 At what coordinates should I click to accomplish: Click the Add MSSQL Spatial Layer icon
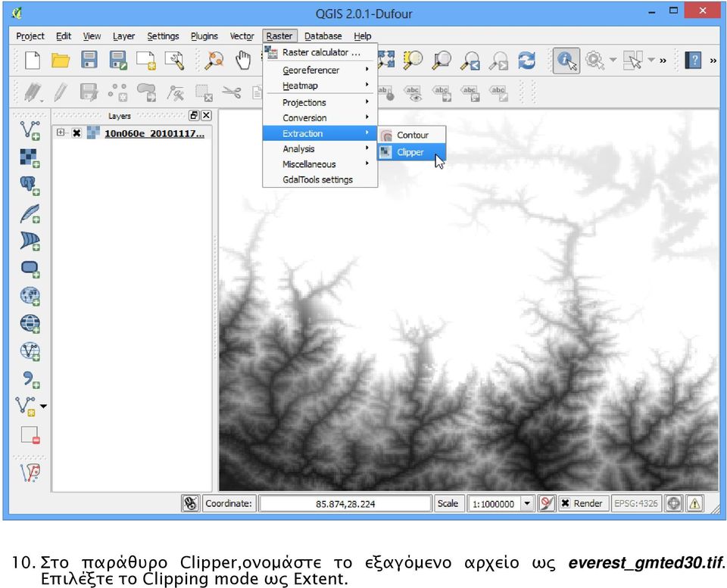tap(30, 241)
